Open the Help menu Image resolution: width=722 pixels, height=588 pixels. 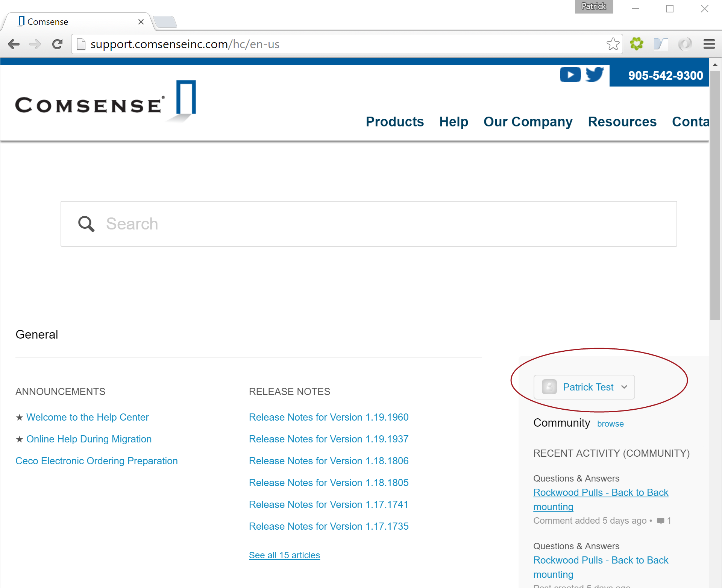click(x=454, y=122)
